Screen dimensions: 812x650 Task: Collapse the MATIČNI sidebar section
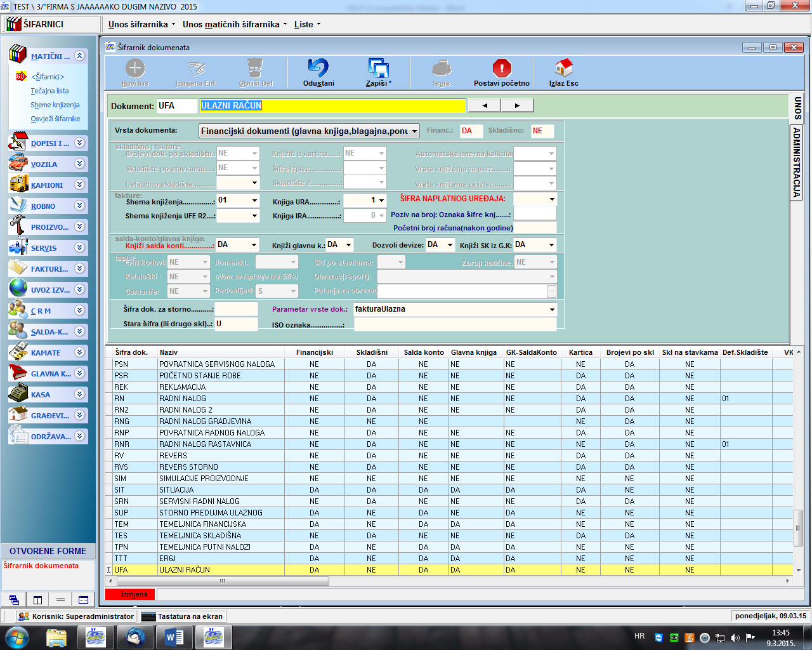pyautogui.click(x=79, y=56)
